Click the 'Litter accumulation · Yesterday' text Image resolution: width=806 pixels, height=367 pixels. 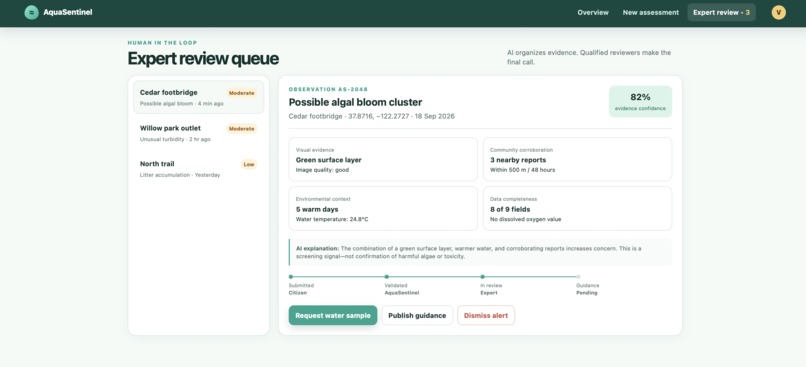[x=180, y=175]
